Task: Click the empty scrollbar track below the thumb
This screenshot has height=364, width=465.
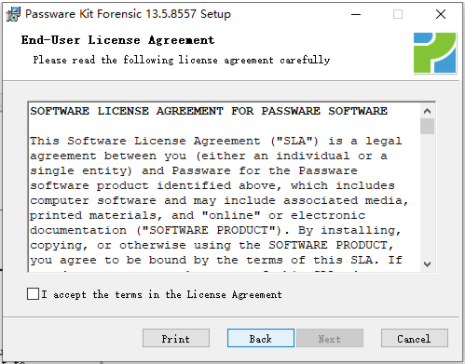Action: 427,196
